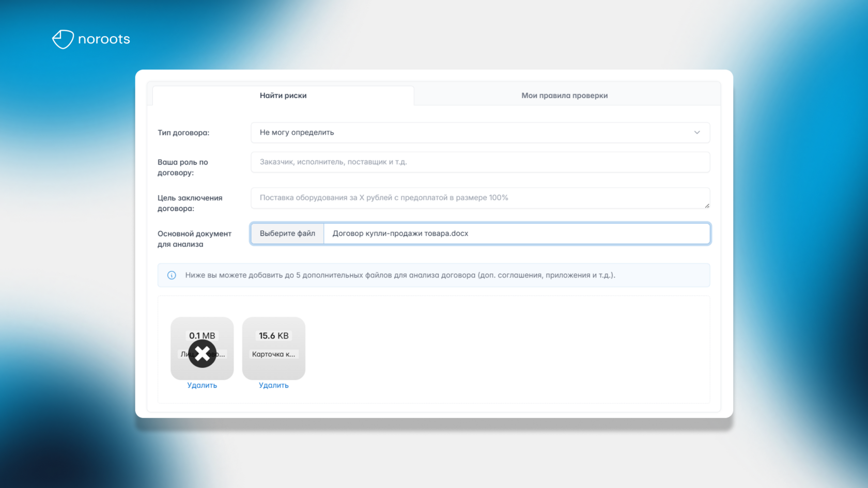Click Удалить under the 0.1 MB file
868x488 pixels.
point(202,385)
